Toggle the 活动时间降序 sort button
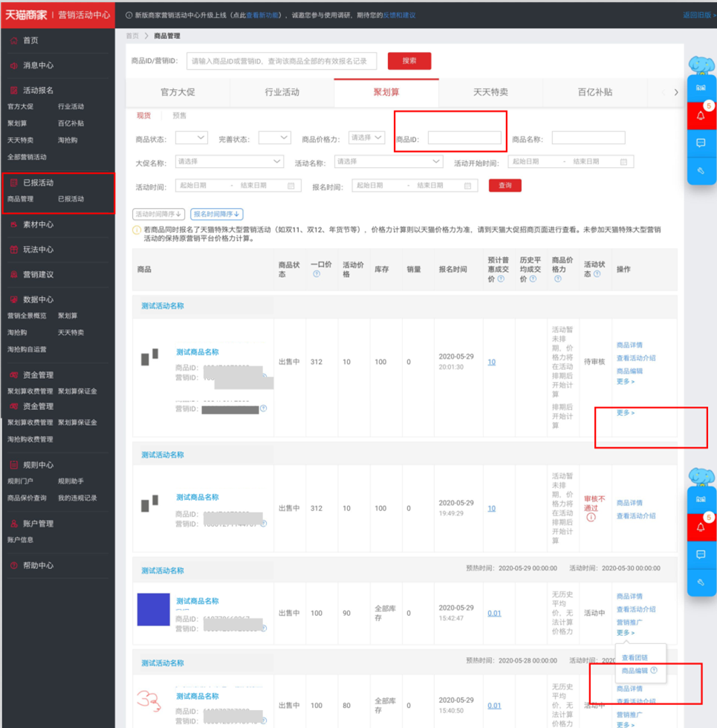 pyautogui.click(x=158, y=214)
